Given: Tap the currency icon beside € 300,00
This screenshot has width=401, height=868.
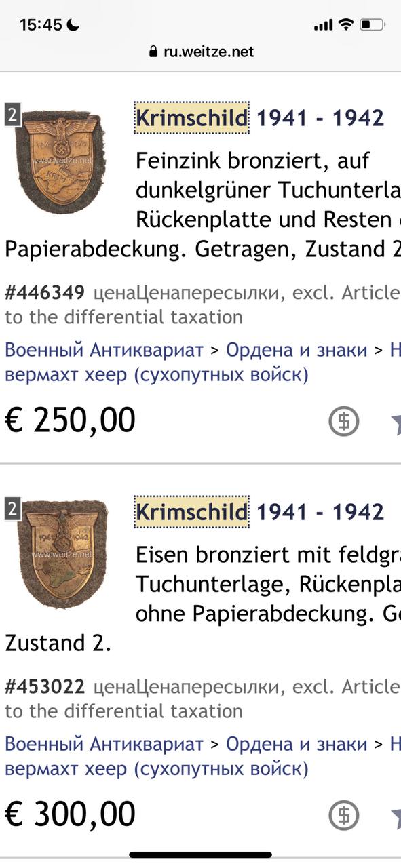Looking at the screenshot, I should pos(343,816).
